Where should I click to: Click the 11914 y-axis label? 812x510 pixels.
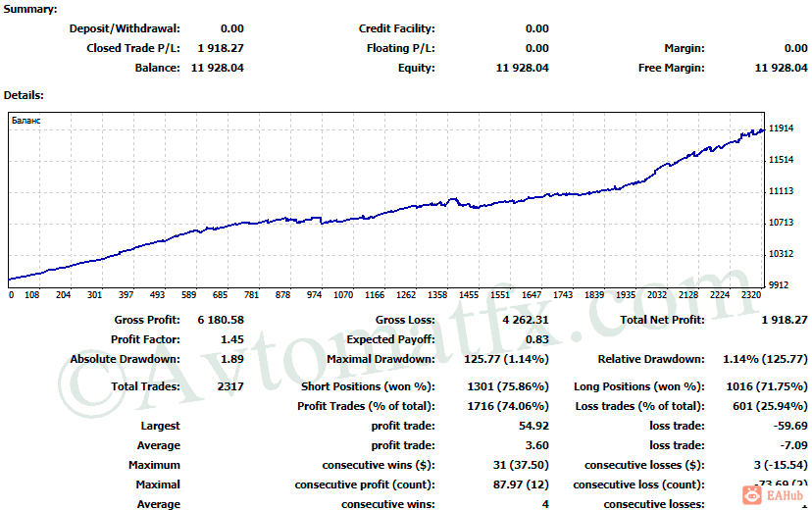pyautogui.click(x=781, y=128)
